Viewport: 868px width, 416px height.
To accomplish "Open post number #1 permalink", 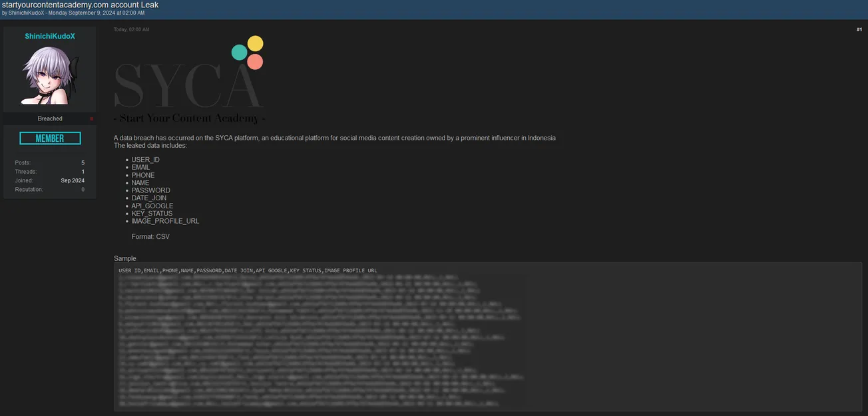I will [x=859, y=29].
